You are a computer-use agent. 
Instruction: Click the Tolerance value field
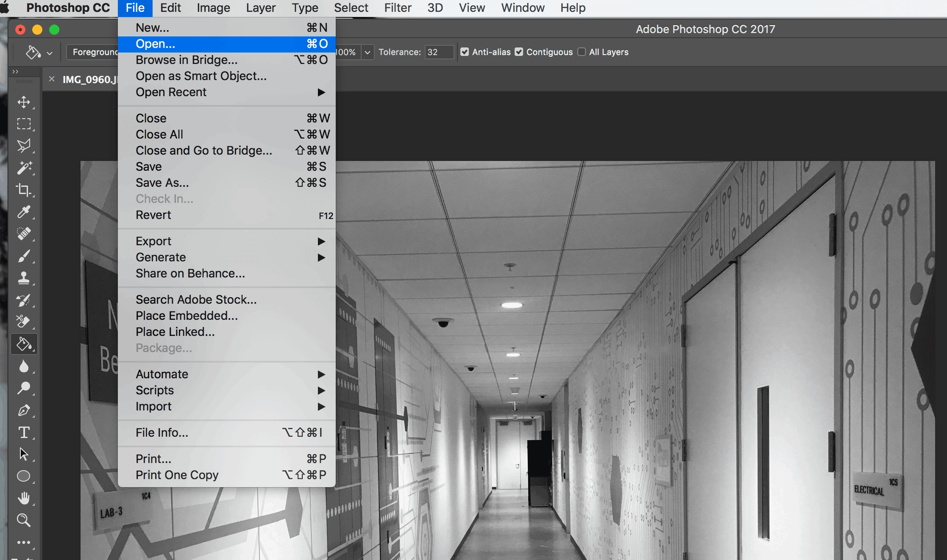click(x=439, y=52)
